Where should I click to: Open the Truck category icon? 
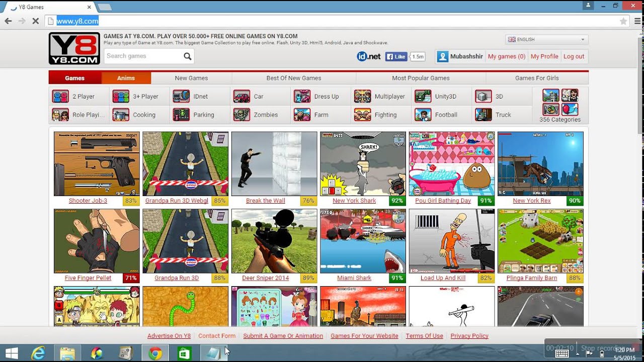click(x=483, y=115)
